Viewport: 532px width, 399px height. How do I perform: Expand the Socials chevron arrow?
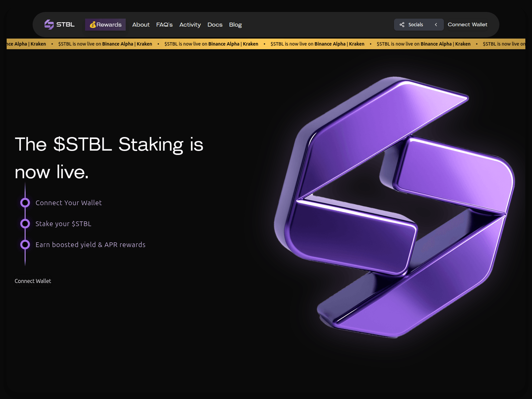point(436,25)
